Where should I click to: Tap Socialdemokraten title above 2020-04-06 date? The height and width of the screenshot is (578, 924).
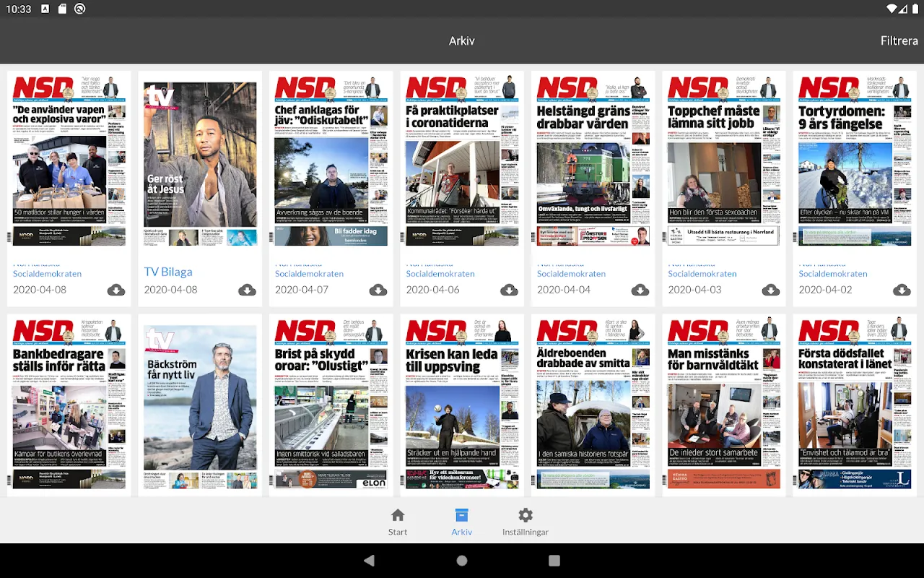[x=440, y=274]
